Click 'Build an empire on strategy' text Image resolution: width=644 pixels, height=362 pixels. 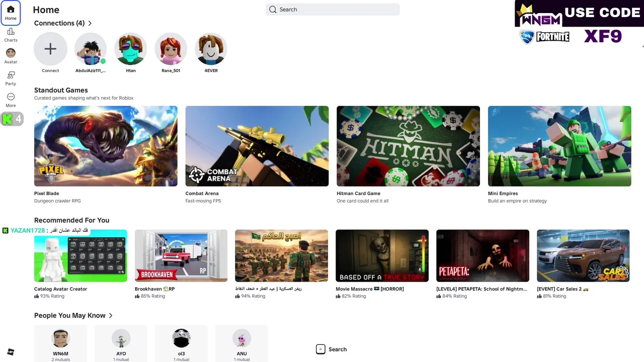tap(517, 201)
